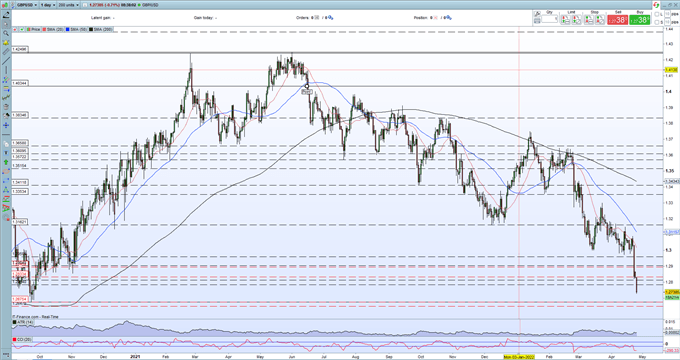
Task: Select the colored channel lines tool
Action: pyautogui.click(x=6, y=79)
